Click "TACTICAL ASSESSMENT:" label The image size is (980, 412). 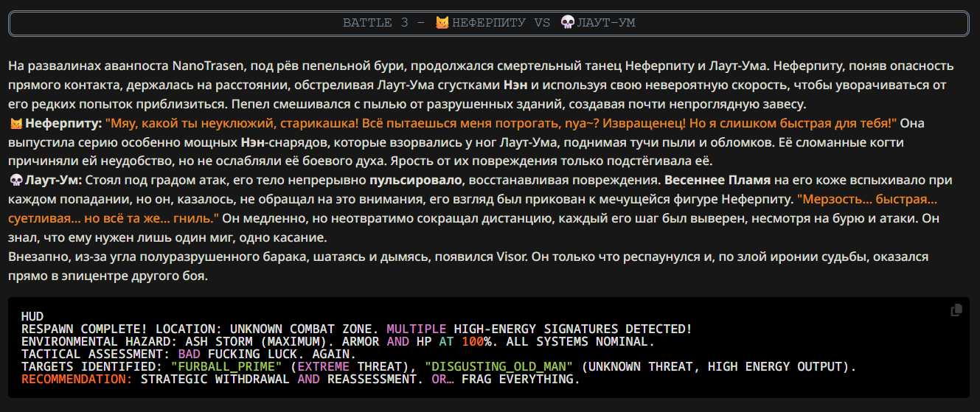(x=96, y=355)
